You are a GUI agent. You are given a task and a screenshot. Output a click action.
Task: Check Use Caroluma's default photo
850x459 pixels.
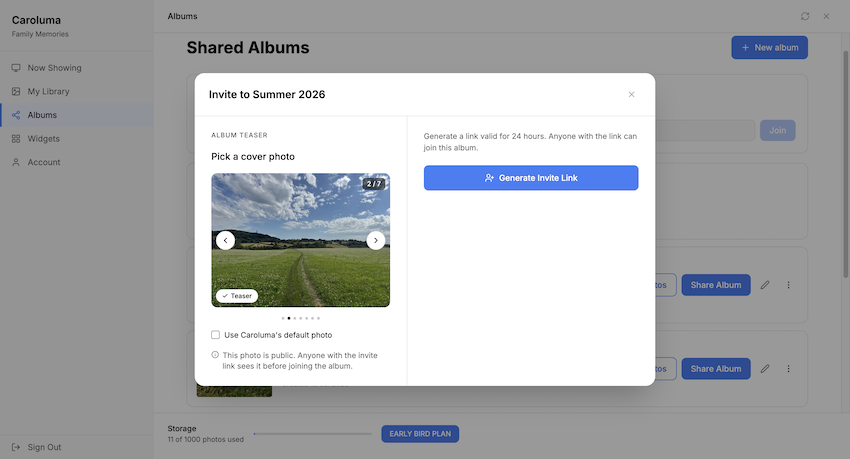(x=216, y=335)
